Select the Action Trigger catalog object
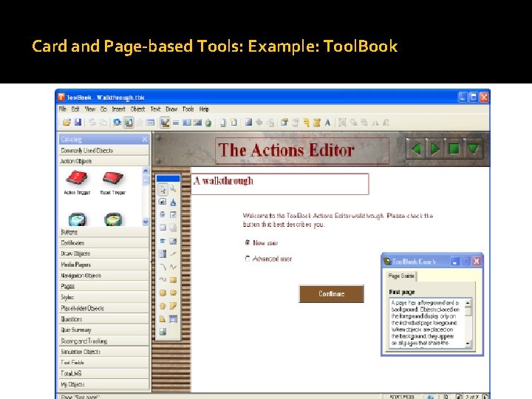 click(x=77, y=183)
